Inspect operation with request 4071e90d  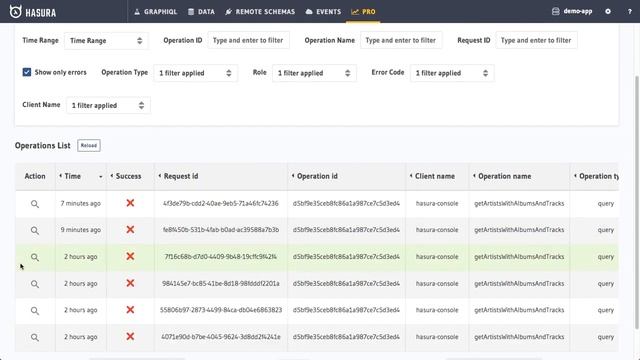pyautogui.click(x=35, y=338)
